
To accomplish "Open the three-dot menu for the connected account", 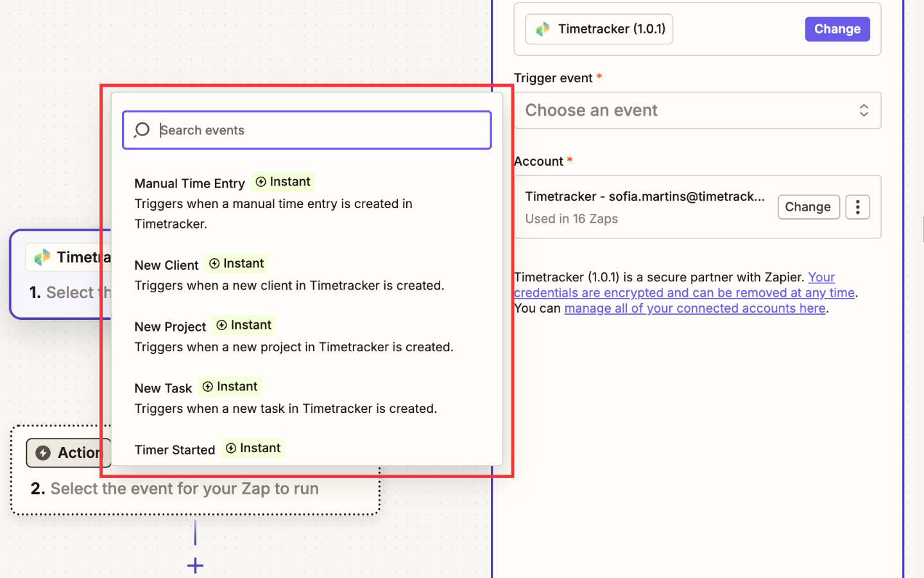I will point(858,207).
